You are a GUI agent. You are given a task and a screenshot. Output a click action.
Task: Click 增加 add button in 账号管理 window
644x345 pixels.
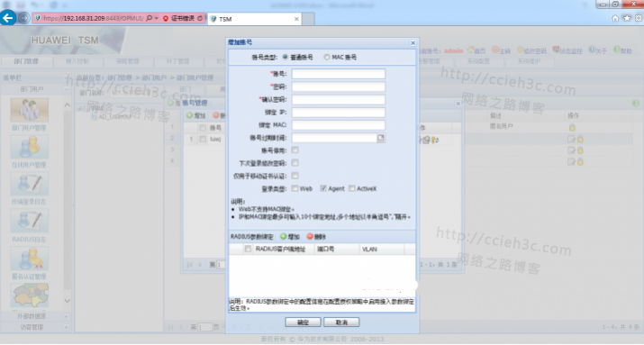(196, 116)
